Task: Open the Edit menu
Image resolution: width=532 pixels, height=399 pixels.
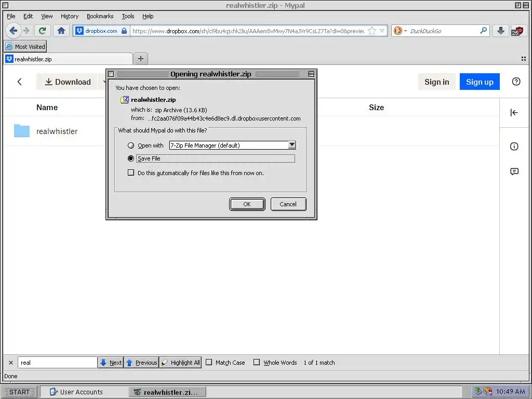Action: point(28,16)
